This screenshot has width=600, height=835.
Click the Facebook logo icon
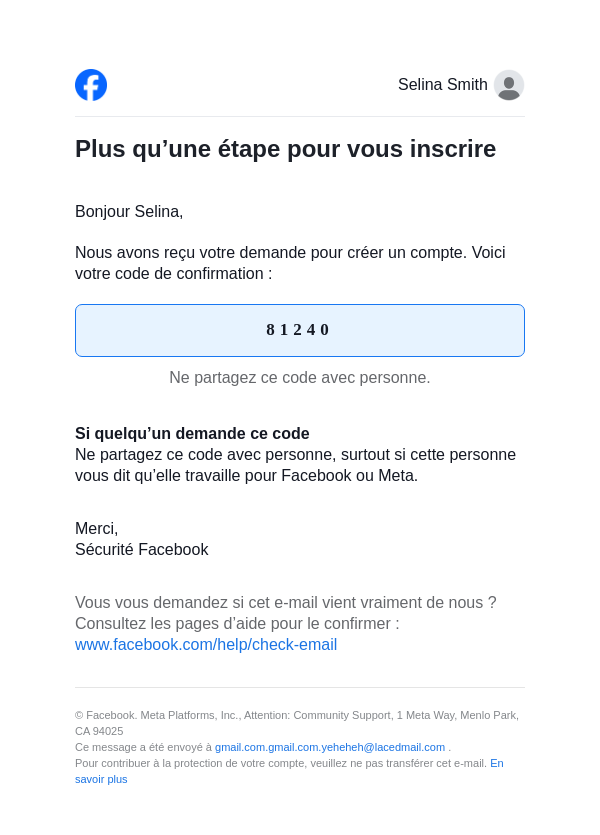tap(91, 85)
